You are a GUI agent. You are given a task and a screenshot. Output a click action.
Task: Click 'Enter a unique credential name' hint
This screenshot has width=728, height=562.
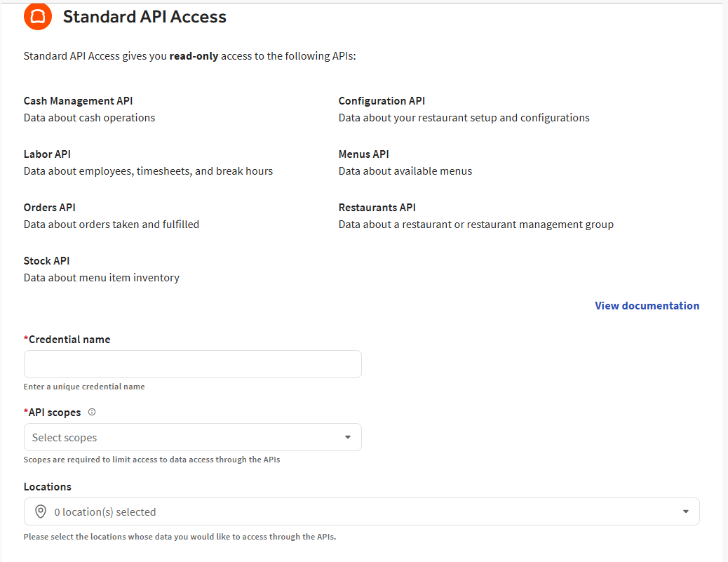84,387
